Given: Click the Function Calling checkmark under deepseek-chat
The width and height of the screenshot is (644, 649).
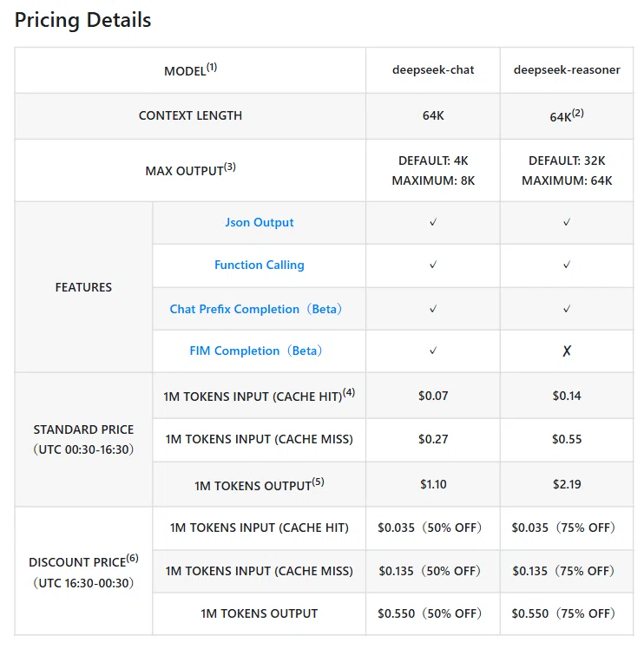Looking at the screenshot, I should [x=433, y=265].
